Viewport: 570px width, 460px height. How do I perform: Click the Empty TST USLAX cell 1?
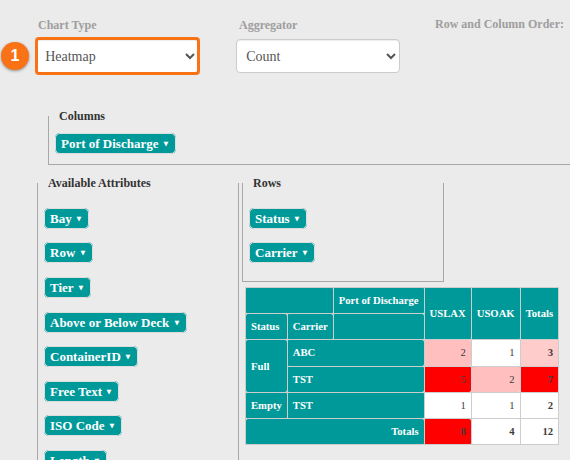pyautogui.click(x=448, y=405)
